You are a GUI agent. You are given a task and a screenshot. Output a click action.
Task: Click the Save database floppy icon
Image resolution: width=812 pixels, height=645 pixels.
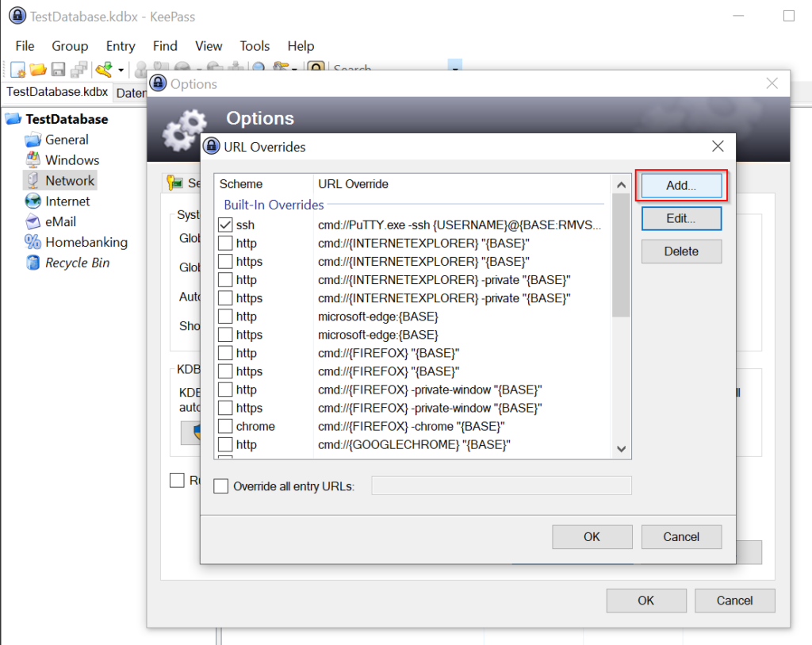(x=58, y=69)
